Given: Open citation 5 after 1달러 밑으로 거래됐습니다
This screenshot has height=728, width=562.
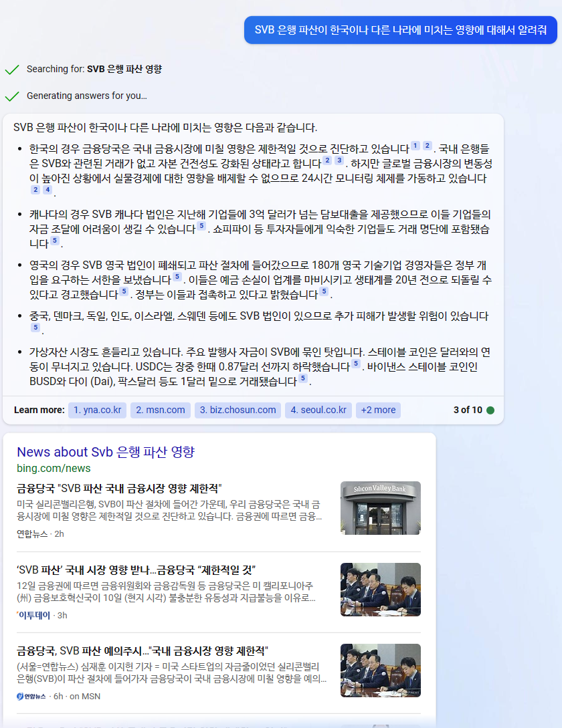Looking at the screenshot, I should pos(303,378).
